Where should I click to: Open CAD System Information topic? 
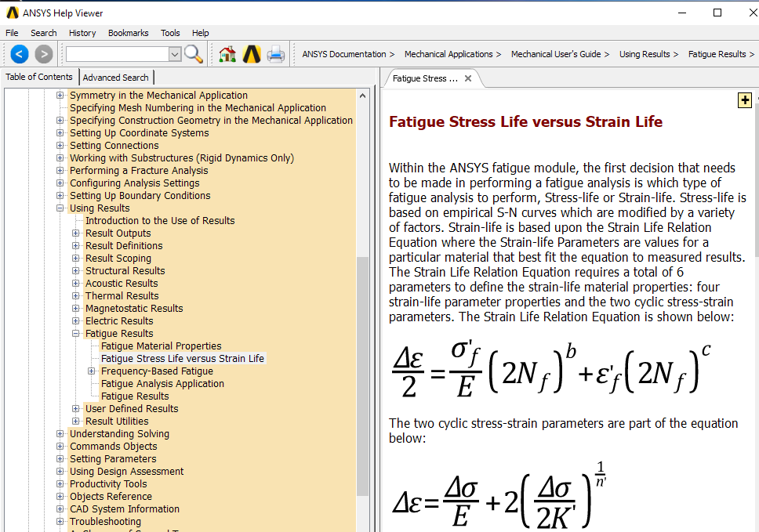(125, 509)
